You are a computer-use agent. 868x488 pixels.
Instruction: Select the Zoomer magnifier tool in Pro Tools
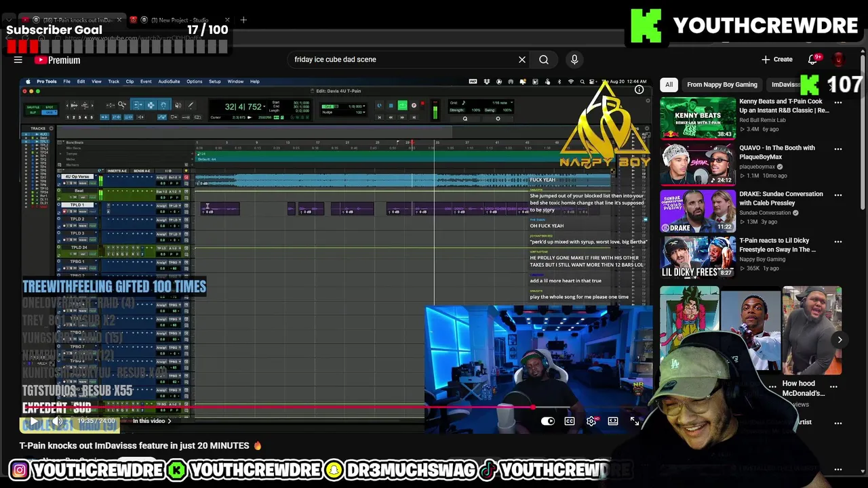tap(122, 105)
